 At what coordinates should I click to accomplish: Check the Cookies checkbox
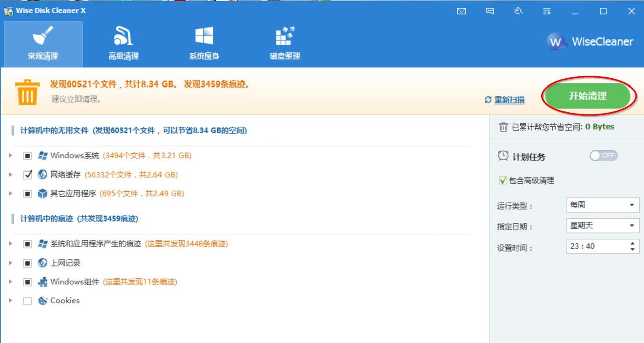click(x=28, y=300)
